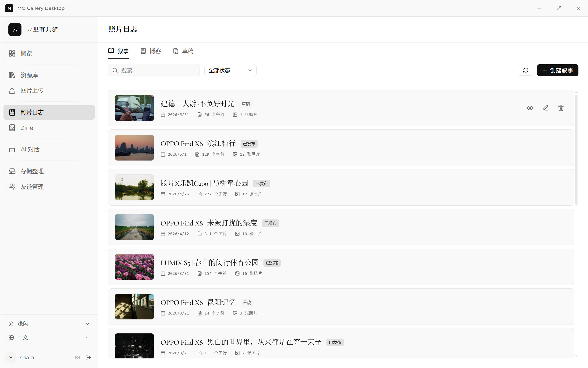Open the 黑白的世界里 thumbnail
Screen dimensions: 588x368
(x=134, y=346)
